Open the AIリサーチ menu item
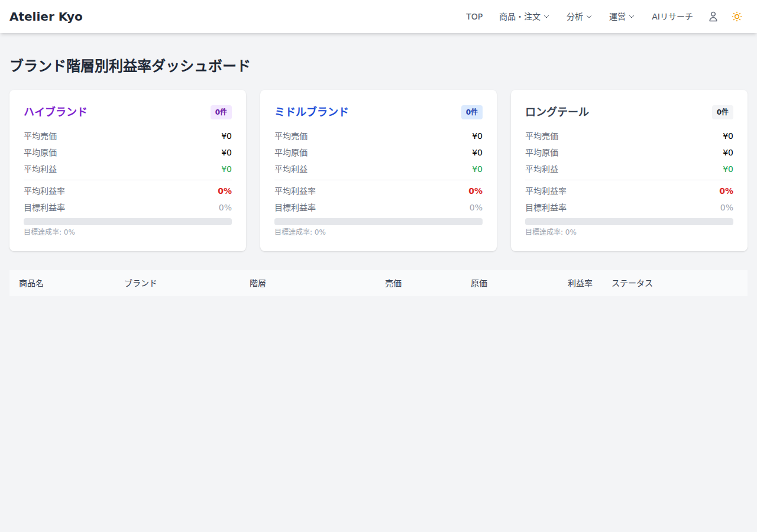The image size is (757, 532). click(672, 17)
